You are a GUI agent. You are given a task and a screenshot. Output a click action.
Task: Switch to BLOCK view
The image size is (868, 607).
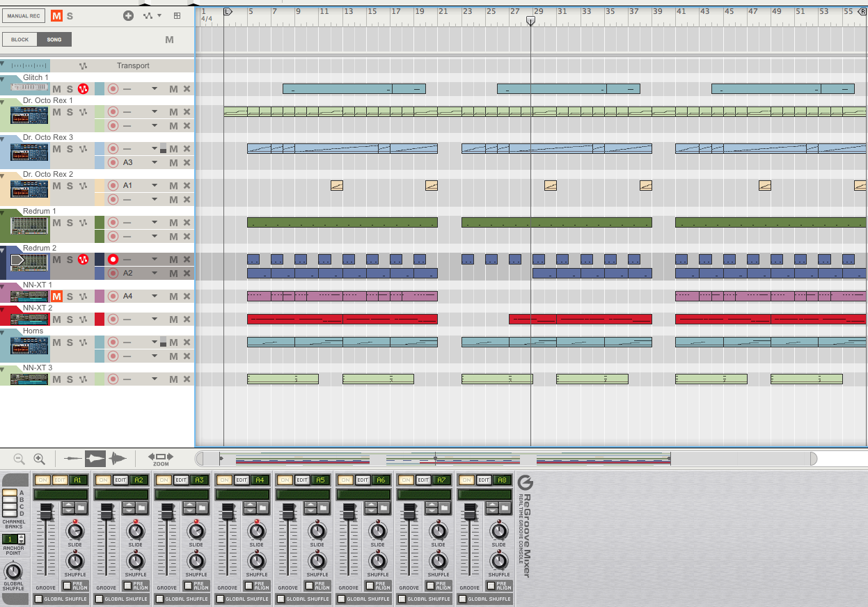[19, 40]
